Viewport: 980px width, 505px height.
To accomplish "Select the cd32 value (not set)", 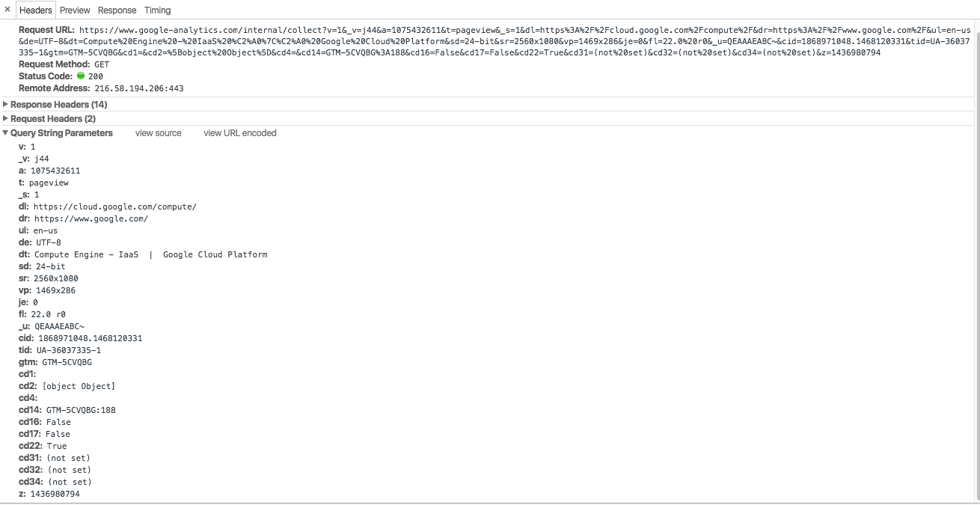I will click(70, 470).
